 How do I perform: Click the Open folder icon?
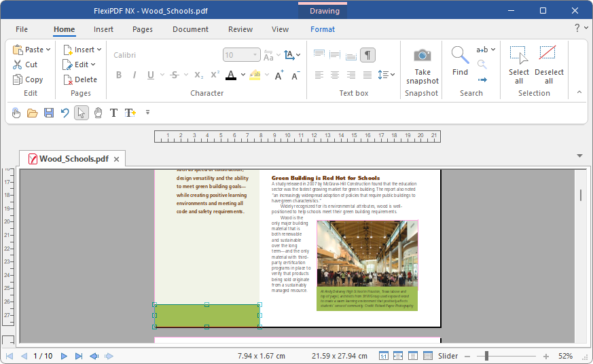click(32, 113)
